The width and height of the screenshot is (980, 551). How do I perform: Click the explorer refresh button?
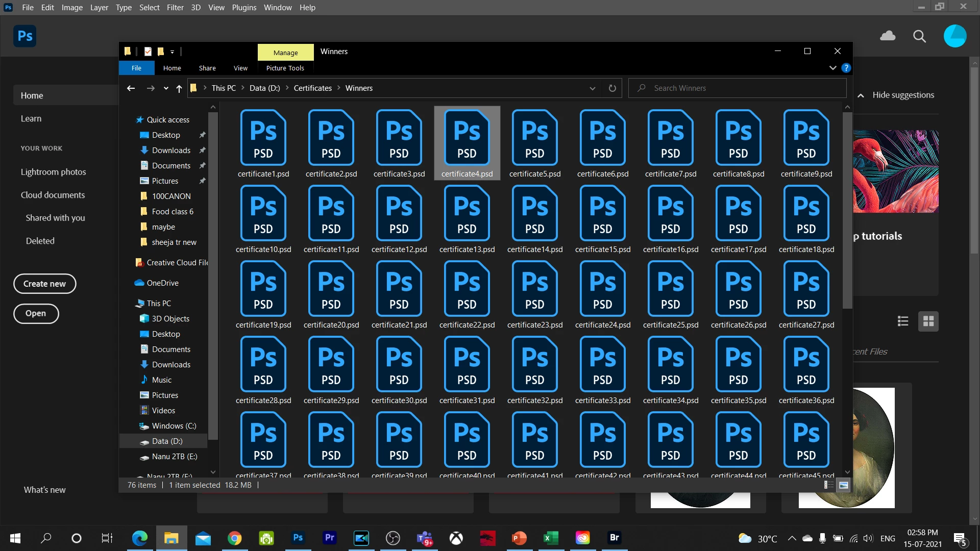pos(612,88)
